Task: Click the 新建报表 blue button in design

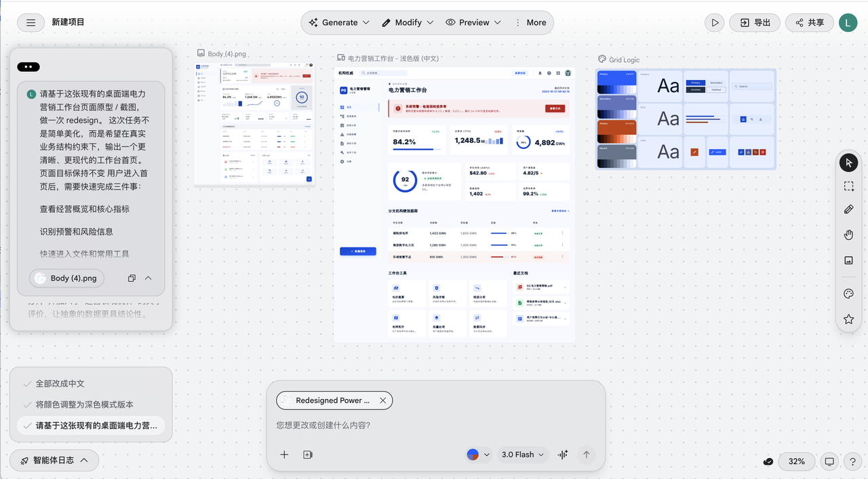Action: tap(357, 251)
